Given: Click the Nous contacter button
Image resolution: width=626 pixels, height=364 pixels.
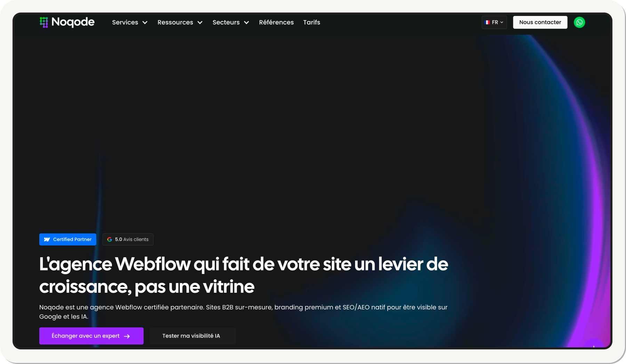Looking at the screenshot, I should pyautogui.click(x=540, y=22).
